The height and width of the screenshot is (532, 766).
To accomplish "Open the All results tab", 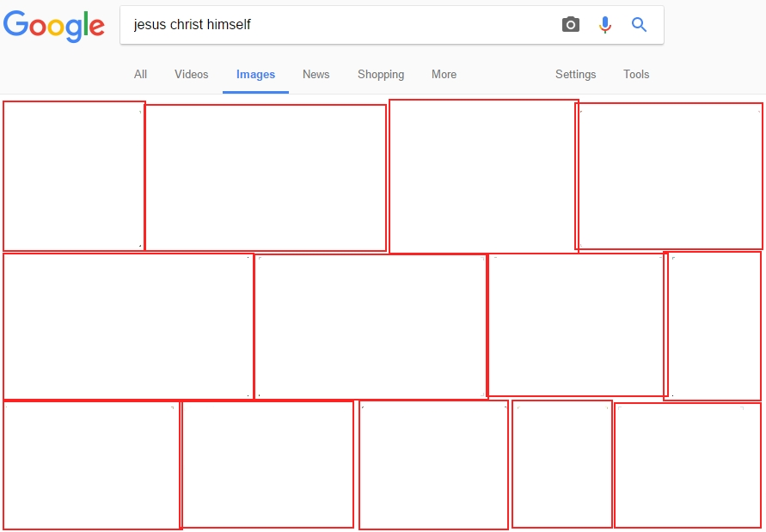I will coord(140,74).
